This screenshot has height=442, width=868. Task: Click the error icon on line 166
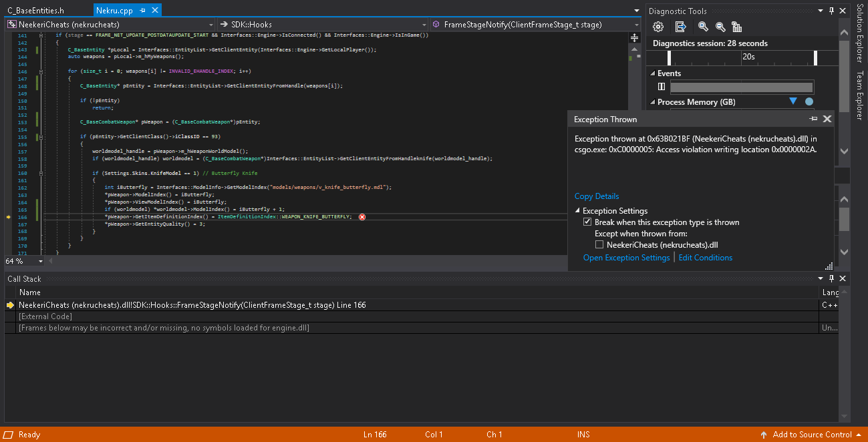[x=362, y=217]
